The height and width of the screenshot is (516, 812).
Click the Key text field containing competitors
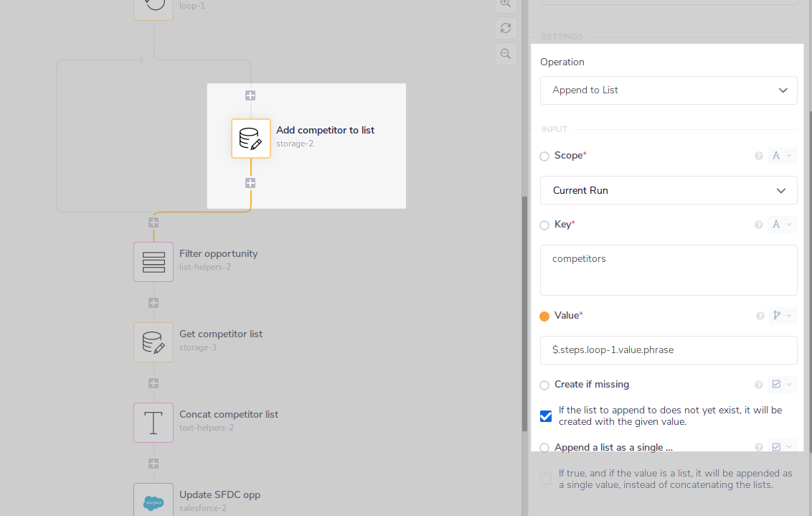coord(669,270)
